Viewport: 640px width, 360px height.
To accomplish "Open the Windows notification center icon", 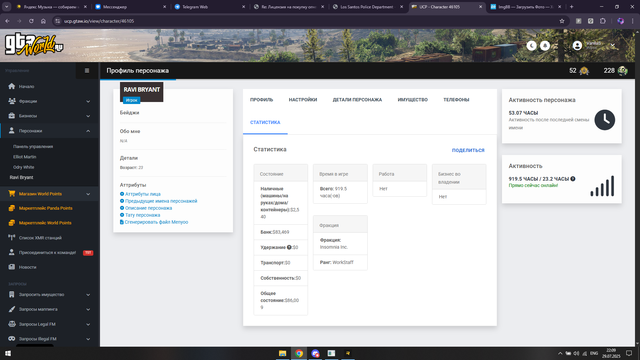I will click(629, 353).
